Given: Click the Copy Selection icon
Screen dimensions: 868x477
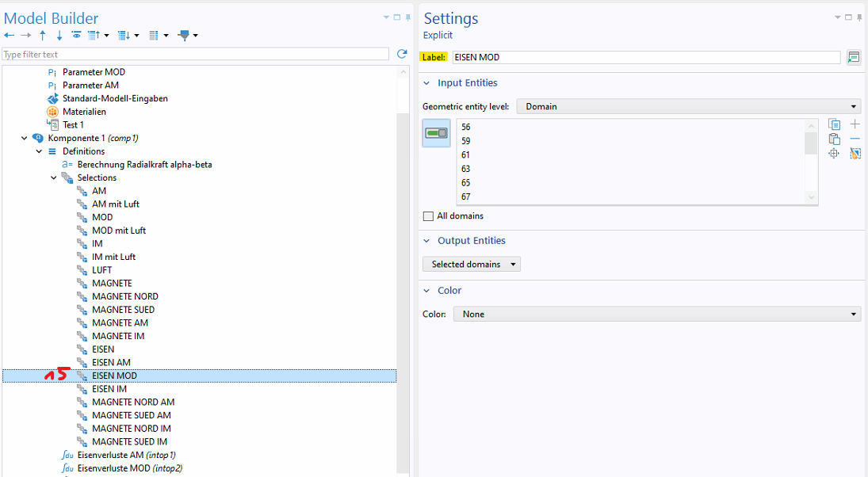Looking at the screenshot, I should pyautogui.click(x=834, y=124).
